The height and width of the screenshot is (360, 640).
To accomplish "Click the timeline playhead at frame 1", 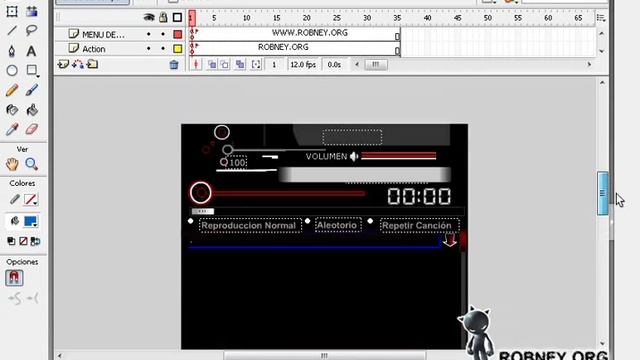I will click(x=192, y=18).
